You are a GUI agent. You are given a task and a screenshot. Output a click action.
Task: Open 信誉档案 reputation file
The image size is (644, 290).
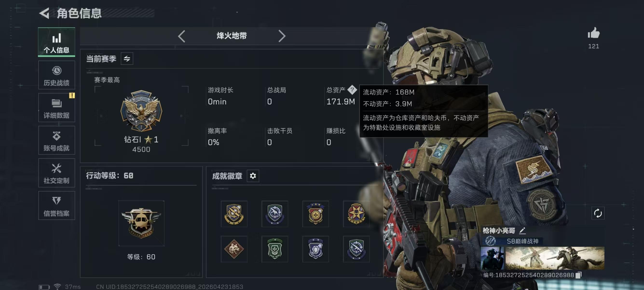tap(57, 205)
